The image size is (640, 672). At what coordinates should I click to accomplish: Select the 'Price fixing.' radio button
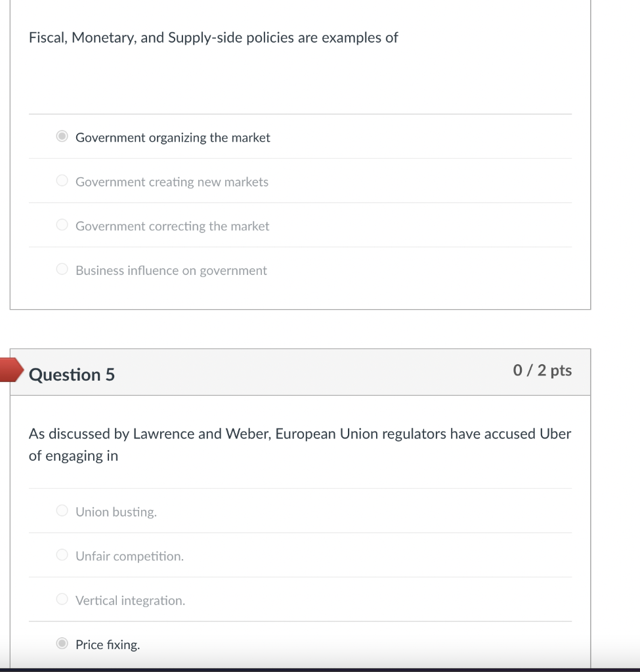(x=62, y=644)
